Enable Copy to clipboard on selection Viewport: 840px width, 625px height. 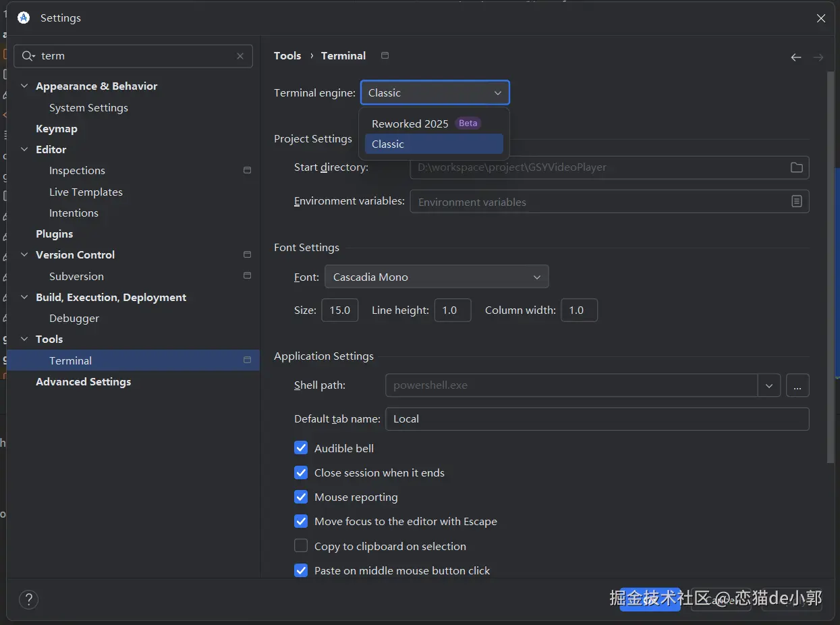click(302, 546)
